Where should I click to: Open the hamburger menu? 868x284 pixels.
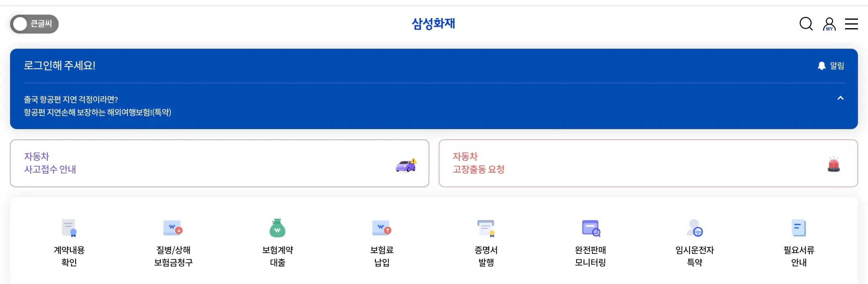[851, 24]
